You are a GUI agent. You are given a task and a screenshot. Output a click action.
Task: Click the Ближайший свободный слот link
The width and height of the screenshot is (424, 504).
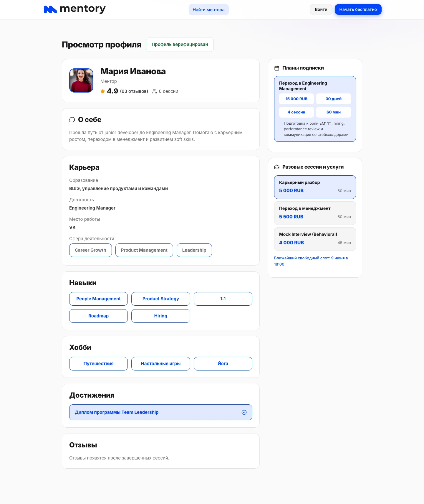tap(311, 261)
